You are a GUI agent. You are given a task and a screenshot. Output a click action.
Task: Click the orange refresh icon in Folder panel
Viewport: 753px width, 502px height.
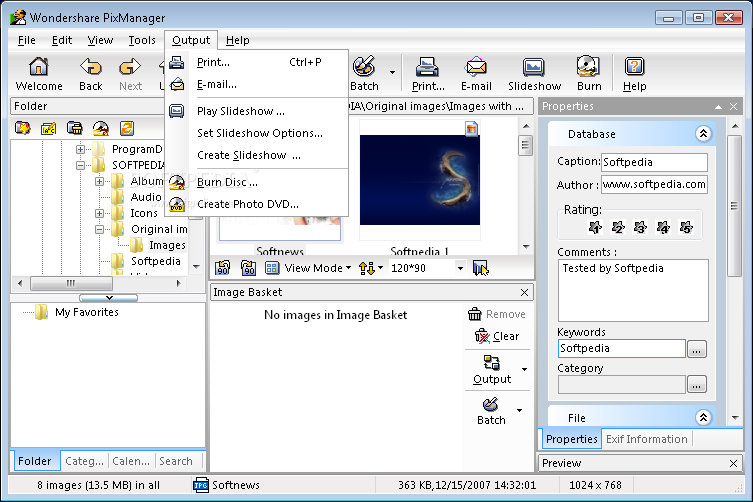click(x=127, y=128)
